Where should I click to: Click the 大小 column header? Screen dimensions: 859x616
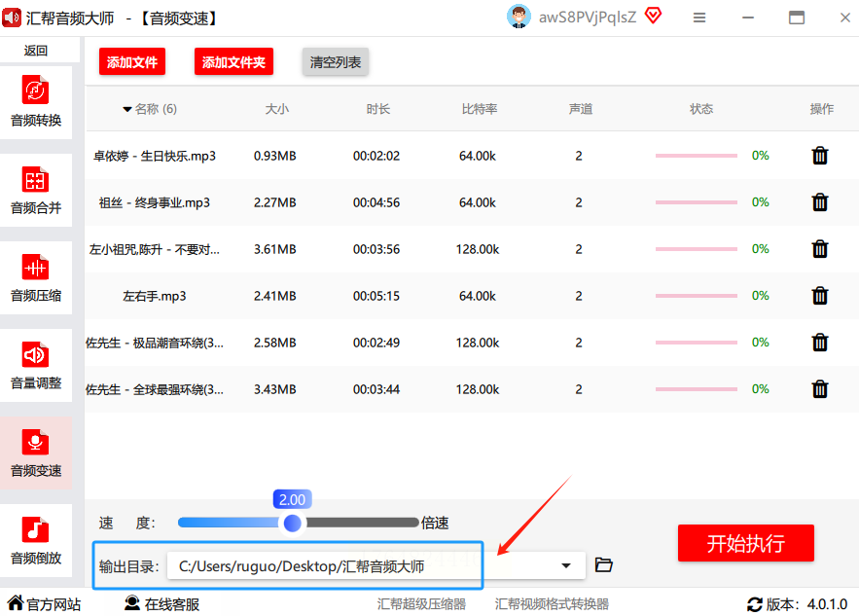(x=276, y=109)
